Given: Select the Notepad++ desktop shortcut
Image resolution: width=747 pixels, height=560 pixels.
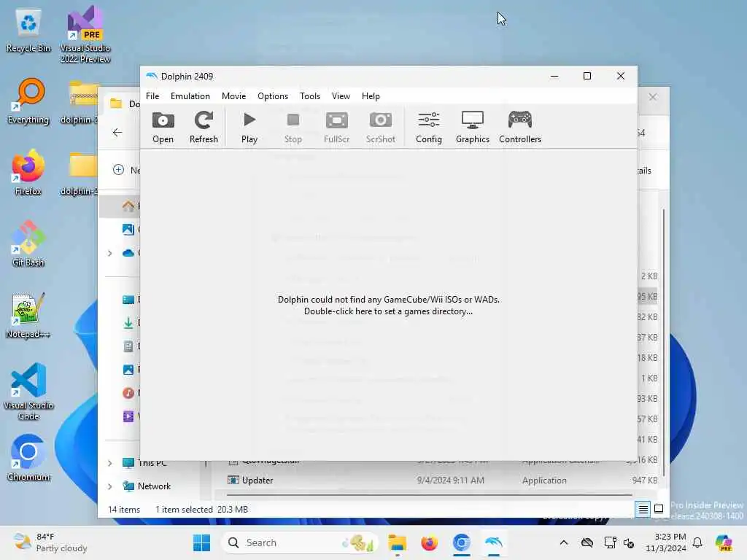Looking at the screenshot, I should click(x=28, y=316).
